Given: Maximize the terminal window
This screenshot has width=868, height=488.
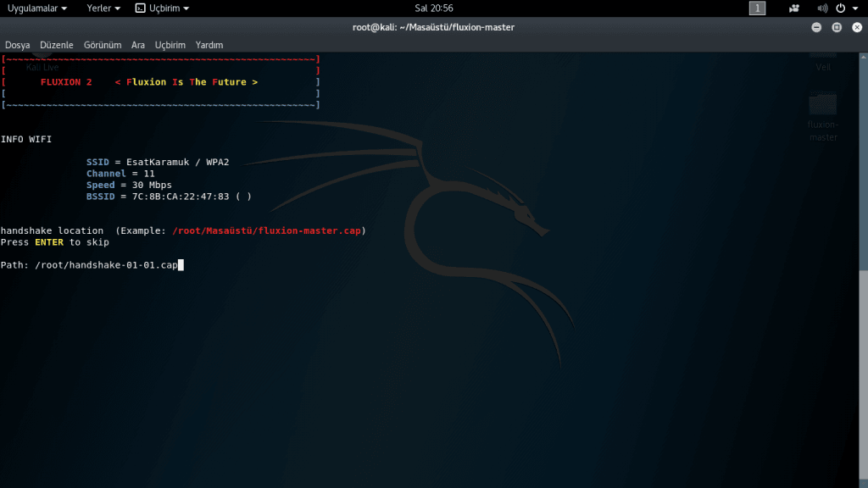Looking at the screenshot, I should 837,27.
